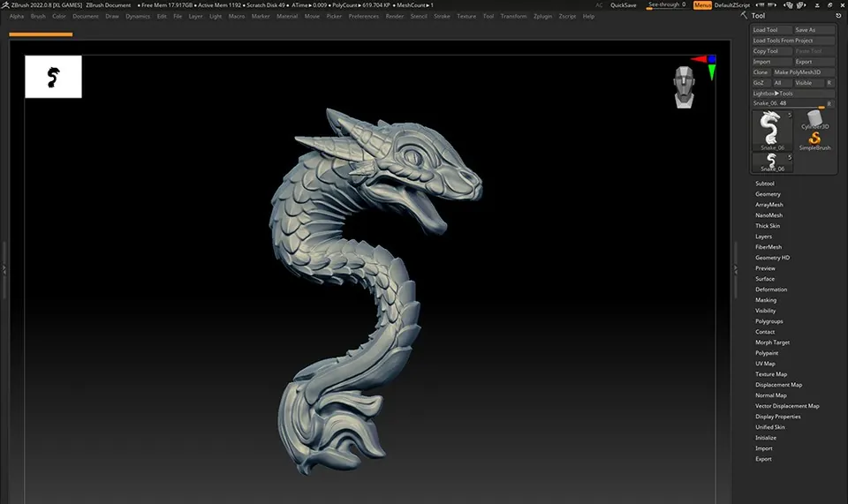Image resolution: width=848 pixels, height=504 pixels.
Task: Click the Copy Tool button
Action: point(772,51)
